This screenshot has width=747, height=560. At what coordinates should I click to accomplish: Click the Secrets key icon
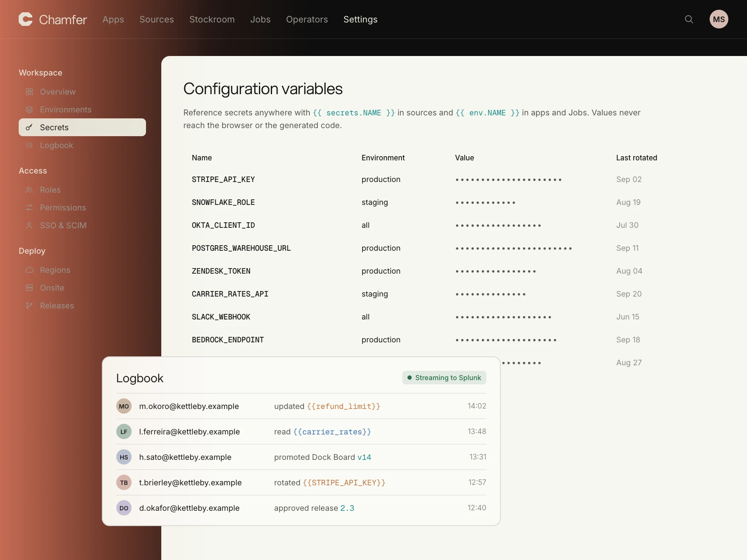click(29, 127)
